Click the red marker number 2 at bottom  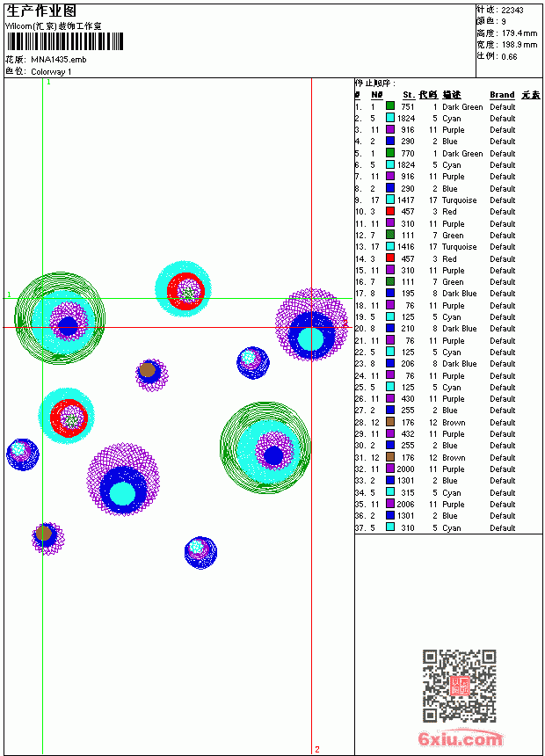click(x=316, y=749)
